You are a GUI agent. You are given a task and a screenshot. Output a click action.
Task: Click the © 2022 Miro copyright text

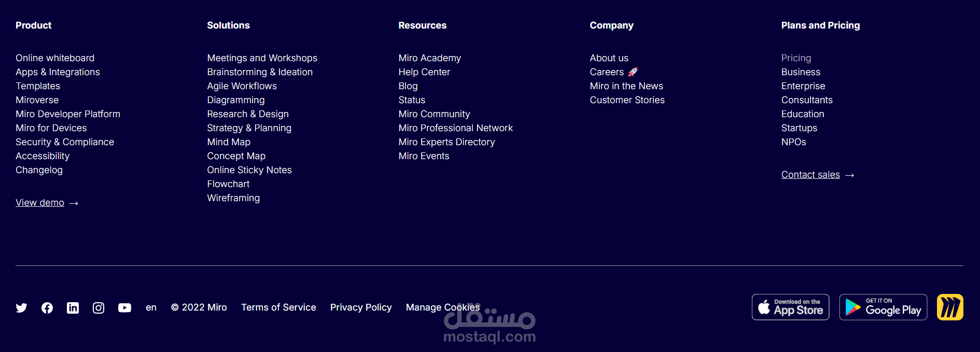pyautogui.click(x=199, y=307)
